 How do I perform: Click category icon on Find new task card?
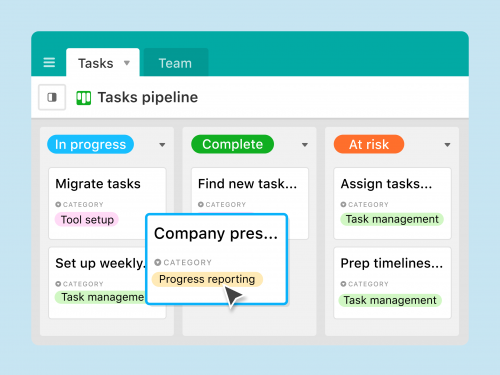[x=201, y=204]
